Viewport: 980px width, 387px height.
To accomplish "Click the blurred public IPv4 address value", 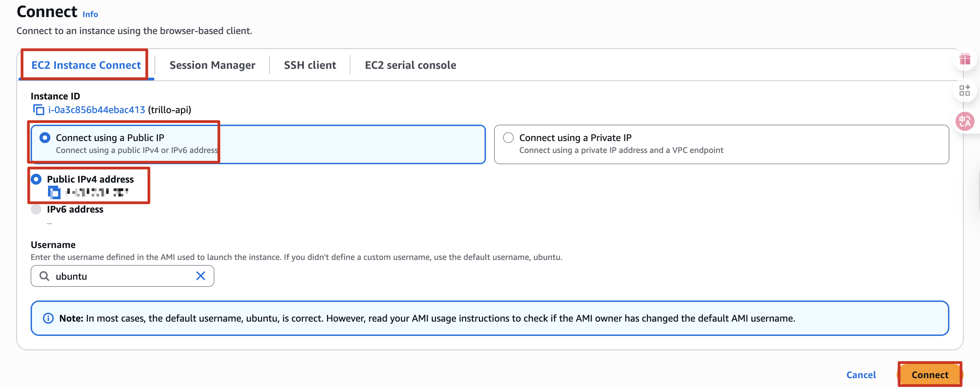I will pyautogui.click(x=97, y=192).
